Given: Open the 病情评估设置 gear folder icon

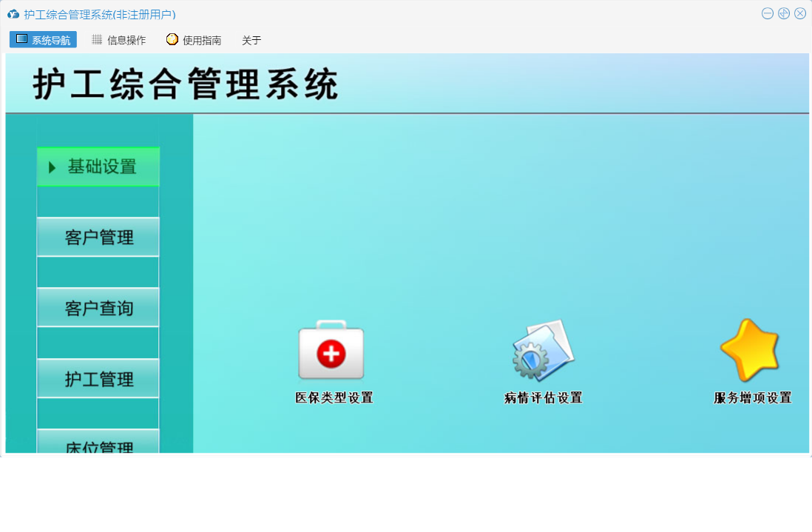Looking at the screenshot, I should click(x=543, y=350).
